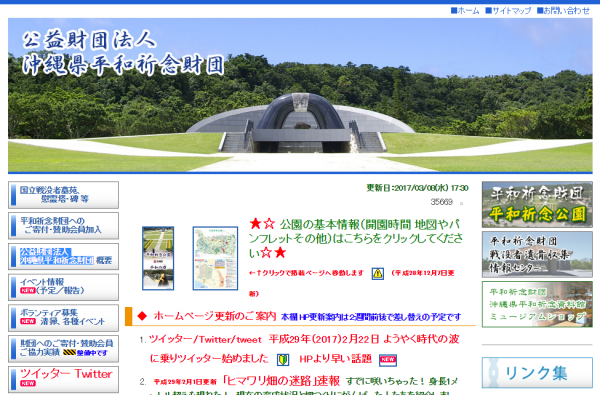Viewport: 600px width, 395px height.
Task: Open 平和祈念財団へのご寄付・賛助会員加入 menu button
Action: pyautogui.click(x=64, y=225)
